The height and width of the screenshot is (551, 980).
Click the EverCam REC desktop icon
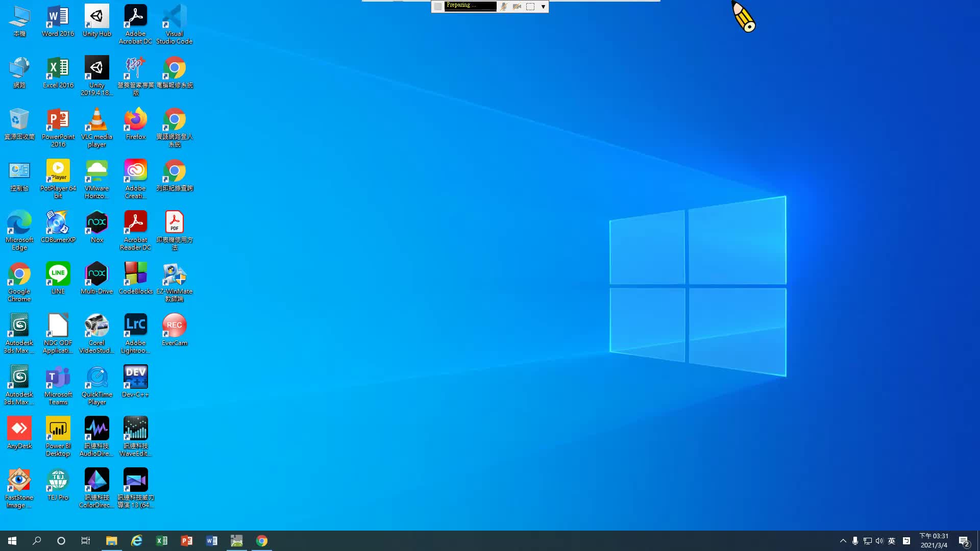174,330
